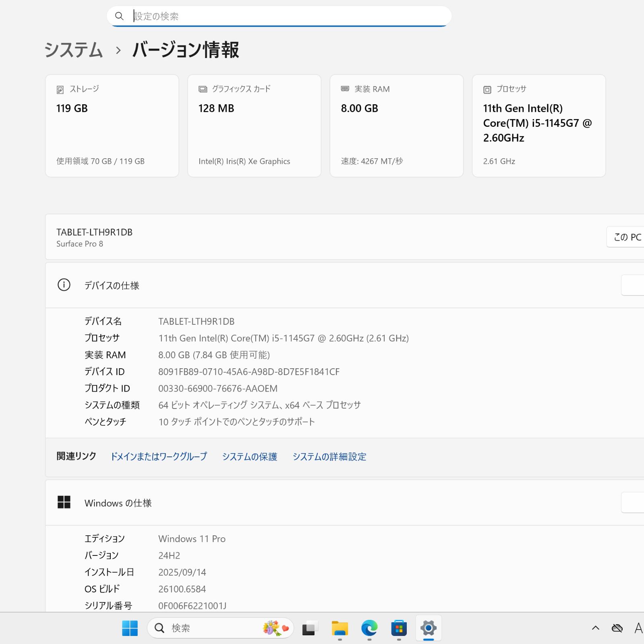Screen dimensions: 644x644
Task: Click the 実装 RAM 8.00 GB card
Action: click(396, 126)
